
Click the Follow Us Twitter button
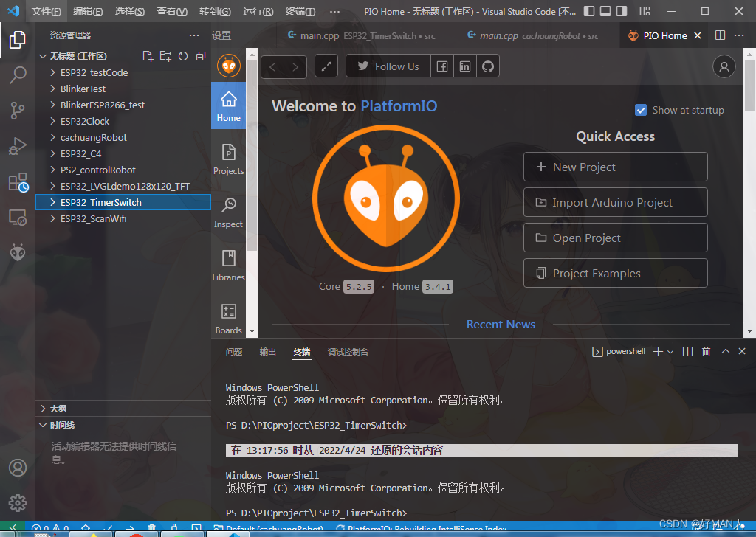coord(388,66)
